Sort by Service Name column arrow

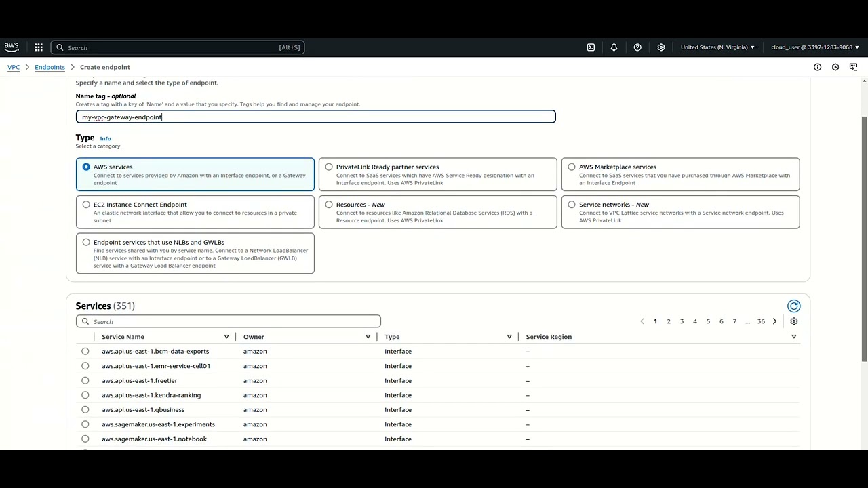226,337
